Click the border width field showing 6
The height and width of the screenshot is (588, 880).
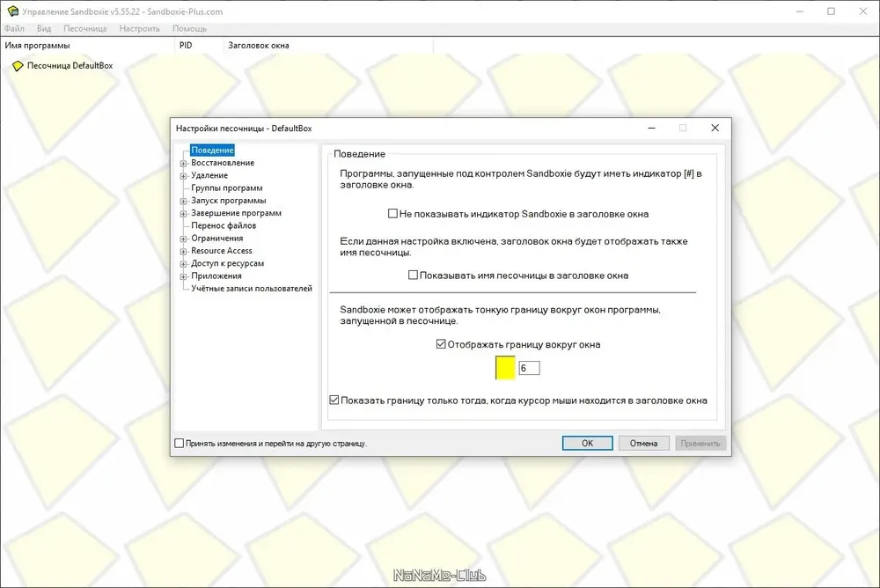click(x=529, y=368)
